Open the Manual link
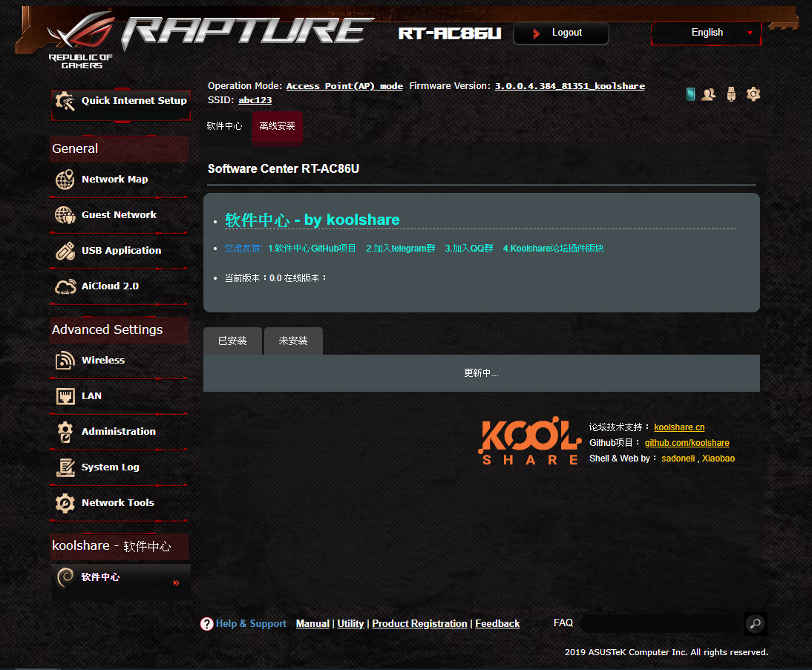The width and height of the screenshot is (812, 670). pos(312,624)
